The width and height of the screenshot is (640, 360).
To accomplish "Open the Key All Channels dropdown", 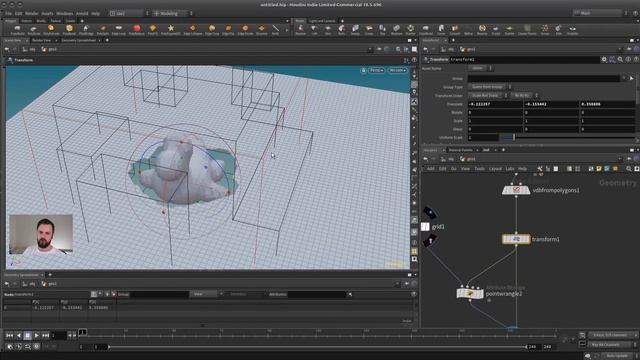I will (612, 345).
